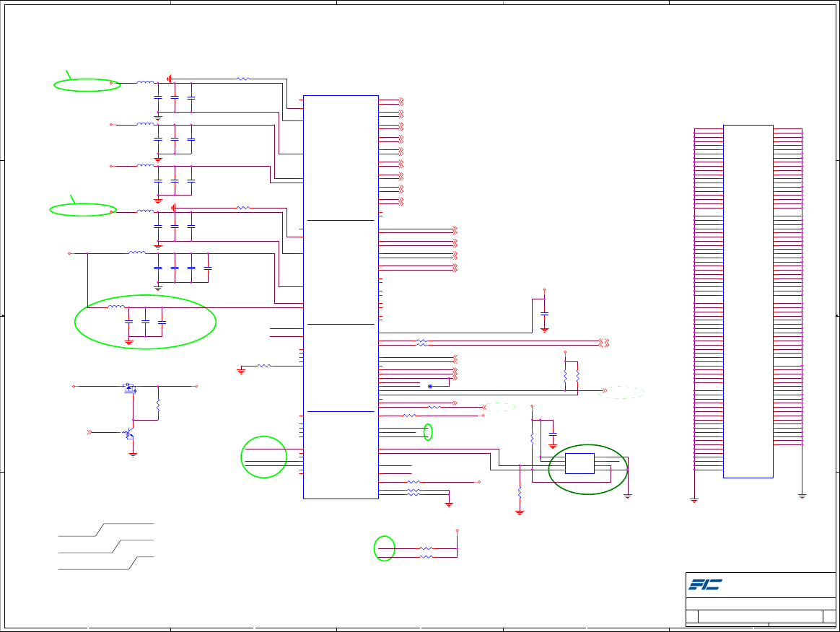
Task: Click the NPN transistor symbol below the MOSFET
Action: pos(129,434)
